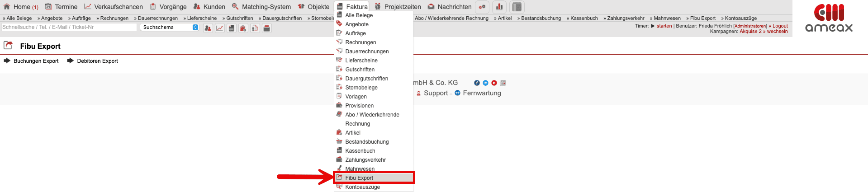Select Fibu Export in the Faktura dropdown

(x=359, y=178)
